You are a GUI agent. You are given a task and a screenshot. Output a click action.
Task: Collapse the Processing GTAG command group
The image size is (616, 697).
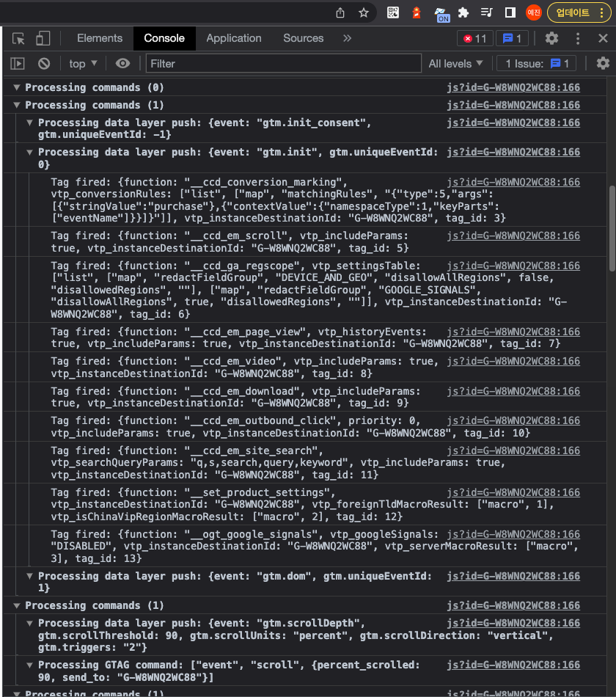[30, 665]
